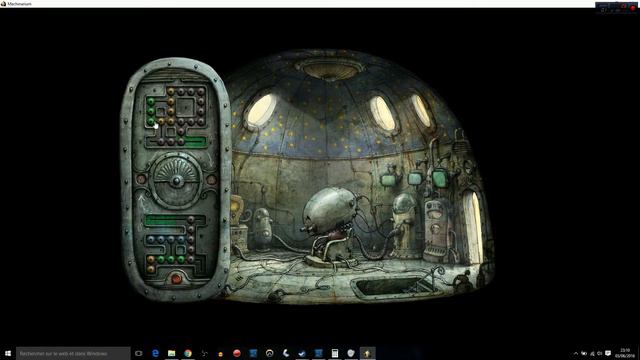Open Steam from the taskbar
640x360 pixels.
point(302,353)
